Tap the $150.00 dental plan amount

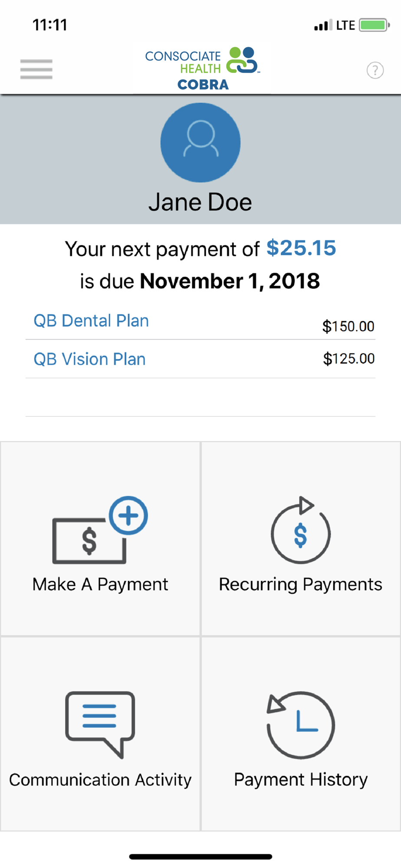tap(348, 326)
